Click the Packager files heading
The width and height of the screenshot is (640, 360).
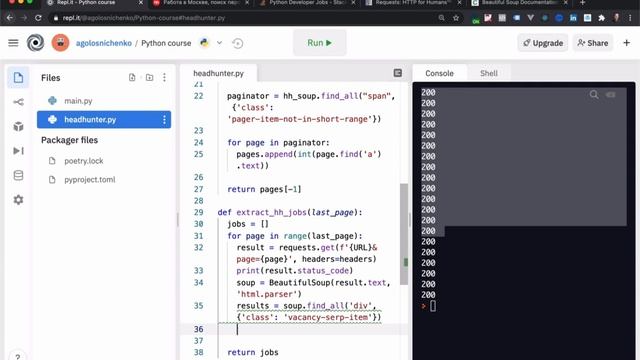pyautogui.click(x=69, y=140)
